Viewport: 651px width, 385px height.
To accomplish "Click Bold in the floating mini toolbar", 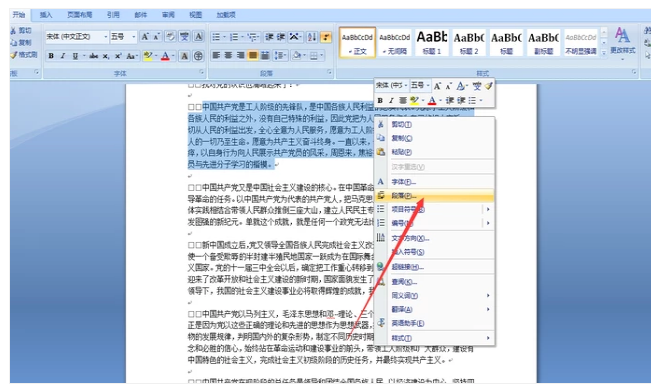I will click(x=380, y=100).
